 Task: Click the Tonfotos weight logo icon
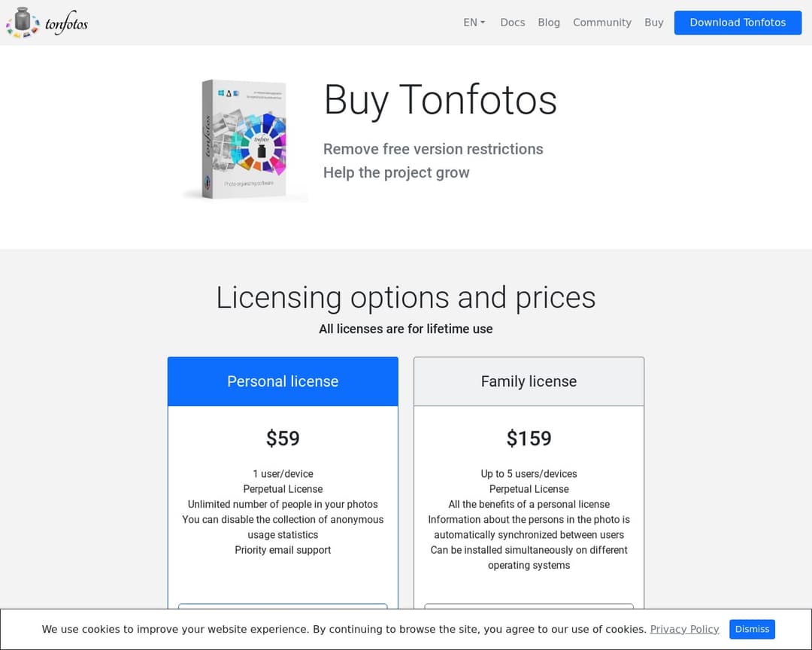(x=23, y=23)
